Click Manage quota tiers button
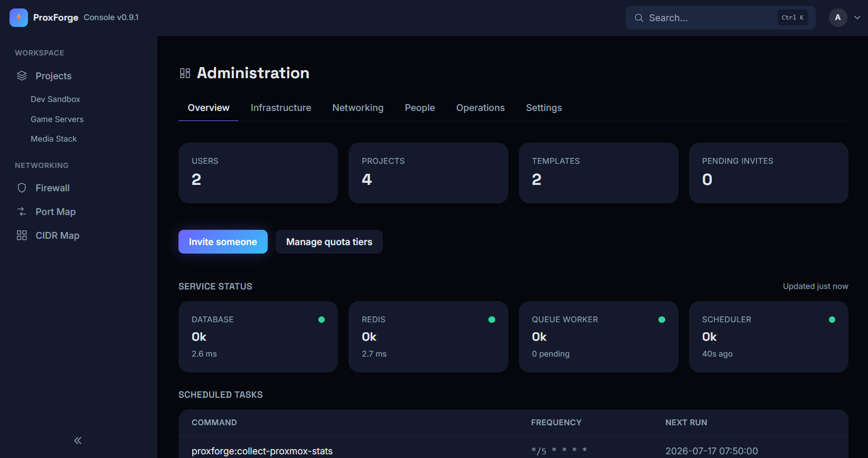The width and height of the screenshot is (868, 458). [x=329, y=242]
